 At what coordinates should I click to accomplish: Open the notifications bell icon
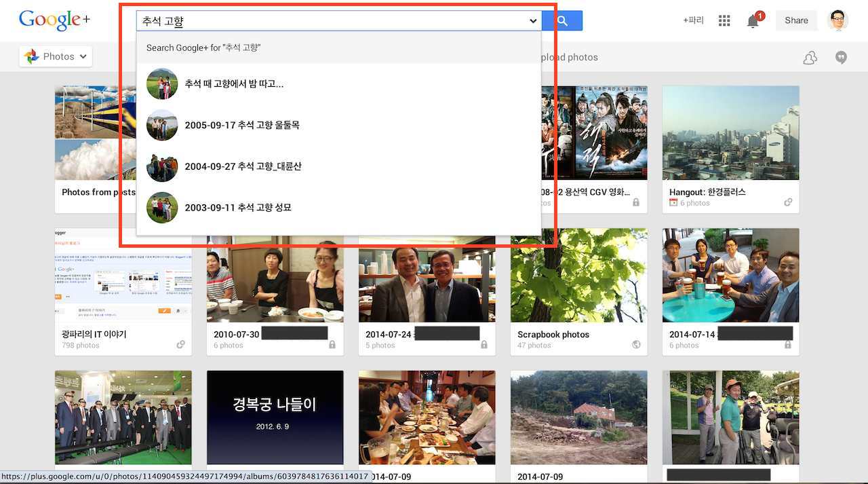pos(753,21)
